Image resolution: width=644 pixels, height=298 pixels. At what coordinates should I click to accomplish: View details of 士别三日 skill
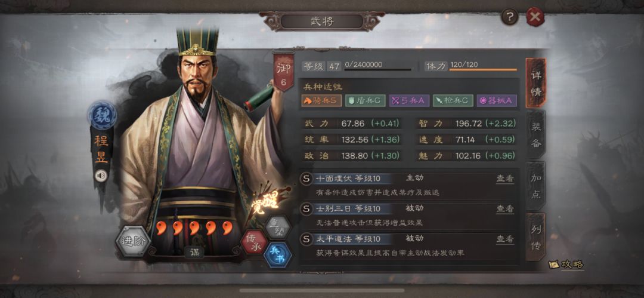click(x=505, y=208)
